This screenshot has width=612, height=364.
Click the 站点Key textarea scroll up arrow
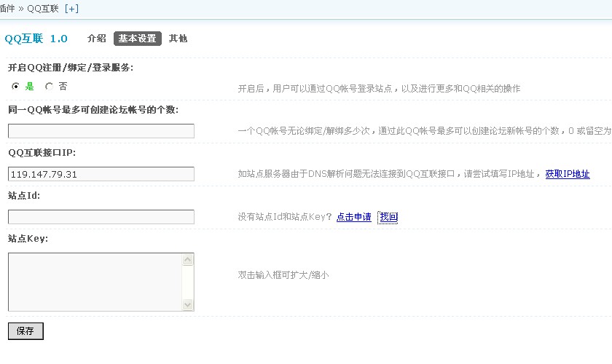coord(188,259)
